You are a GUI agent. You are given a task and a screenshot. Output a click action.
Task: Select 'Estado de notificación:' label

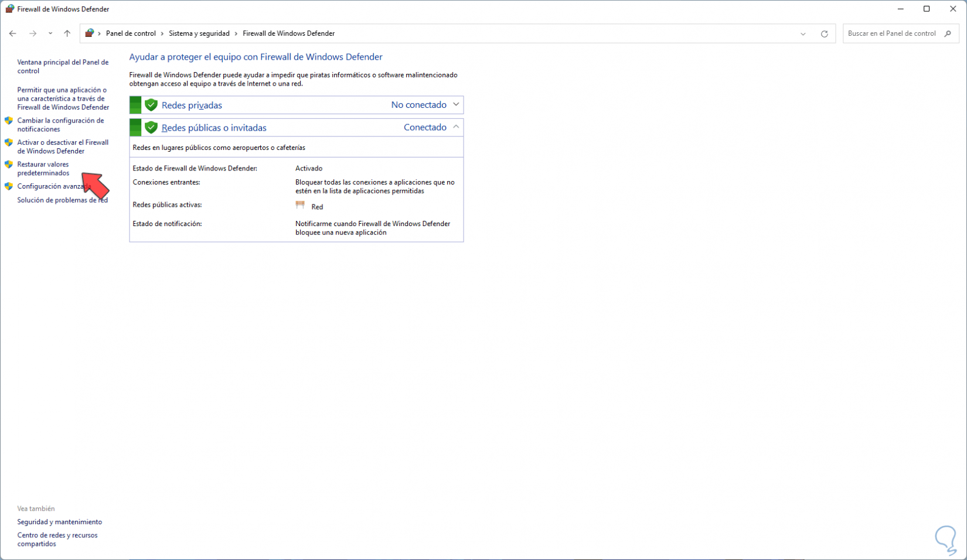167,224
